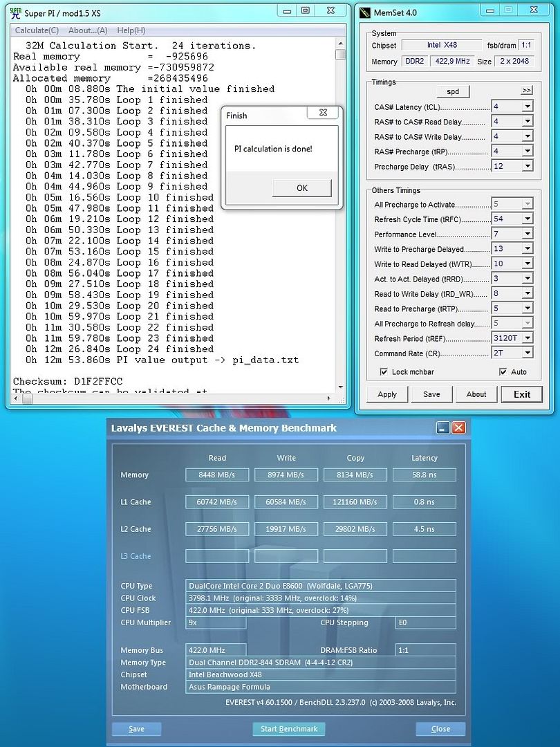Click the Super PI vertical scrollbar down arrow
560x747 pixels.
pos(340,387)
